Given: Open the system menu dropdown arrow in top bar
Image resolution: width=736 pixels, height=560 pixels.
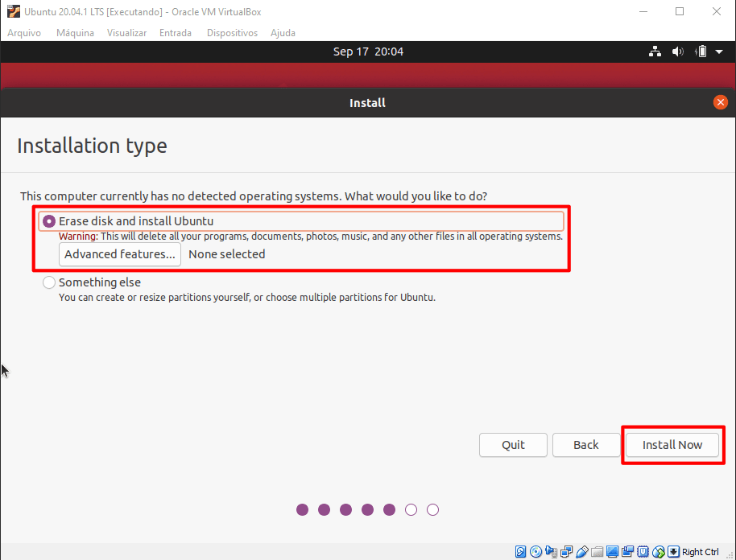Looking at the screenshot, I should pyautogui.click(x=719, y=51).
